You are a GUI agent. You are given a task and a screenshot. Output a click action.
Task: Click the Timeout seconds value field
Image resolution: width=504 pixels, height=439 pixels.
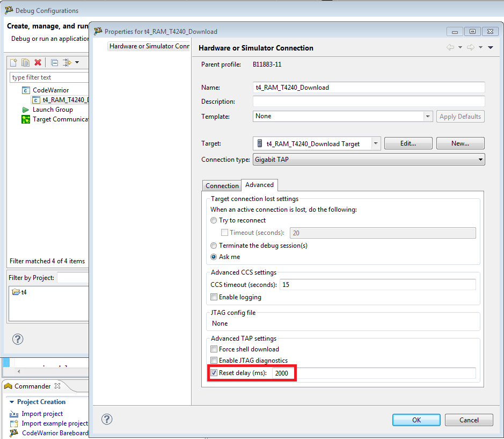[383, 233]
